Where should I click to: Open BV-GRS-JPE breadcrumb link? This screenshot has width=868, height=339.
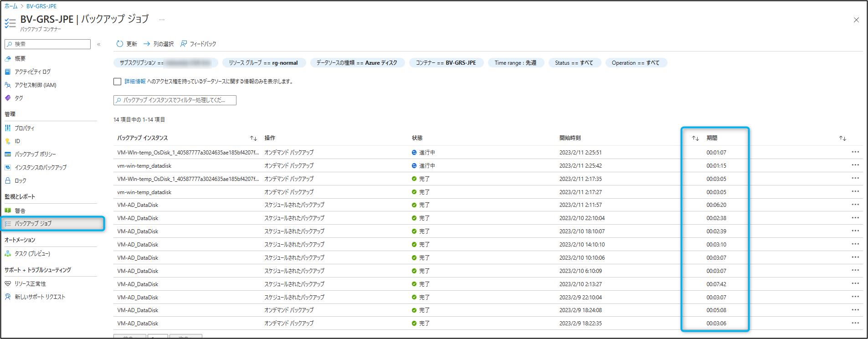(x=41, y=6)
